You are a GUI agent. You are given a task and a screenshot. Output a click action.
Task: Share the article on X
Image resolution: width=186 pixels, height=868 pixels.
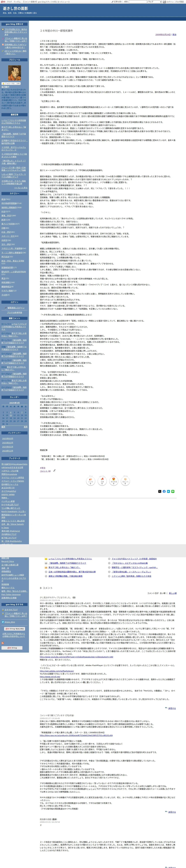coord(160,491)
